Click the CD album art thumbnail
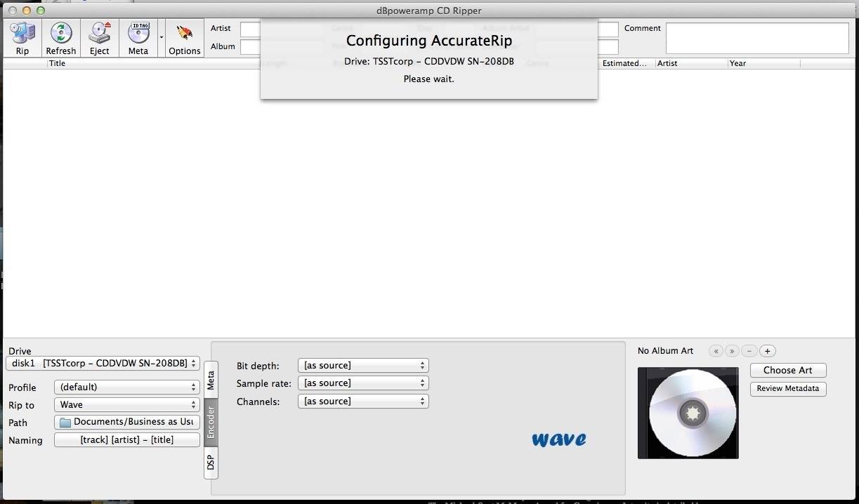The width and height of the screenshot is (859, 504). coord(688,413)
